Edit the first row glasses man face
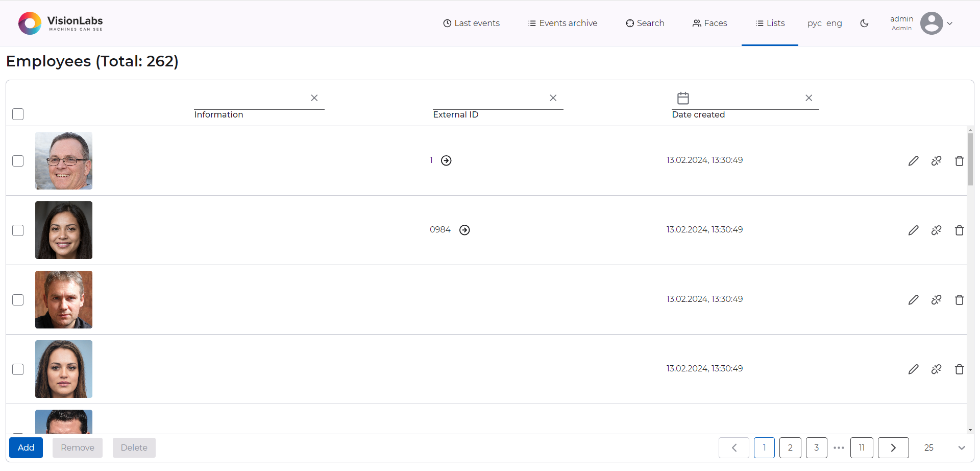This screenshot has height=471, width=980. pyautogui.click(x=914, y=161)
